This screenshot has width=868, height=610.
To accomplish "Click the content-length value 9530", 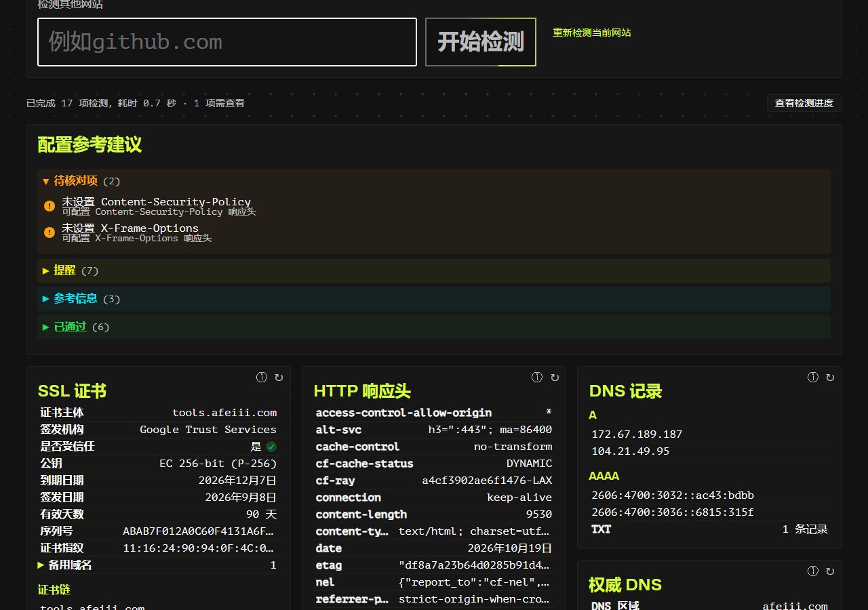I will pyautogui.click(x=539, y=514).
